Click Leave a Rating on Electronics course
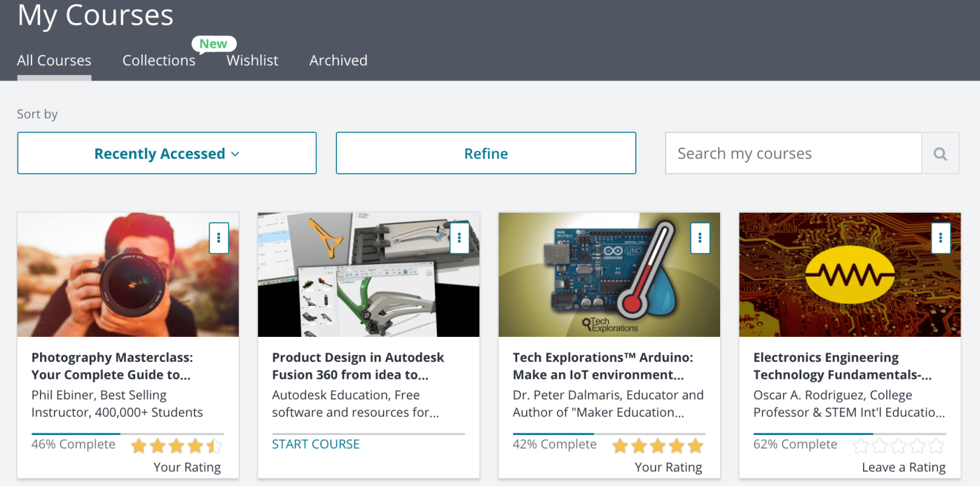Viewport: 980px width, 486px height. [x=903, y=467]
